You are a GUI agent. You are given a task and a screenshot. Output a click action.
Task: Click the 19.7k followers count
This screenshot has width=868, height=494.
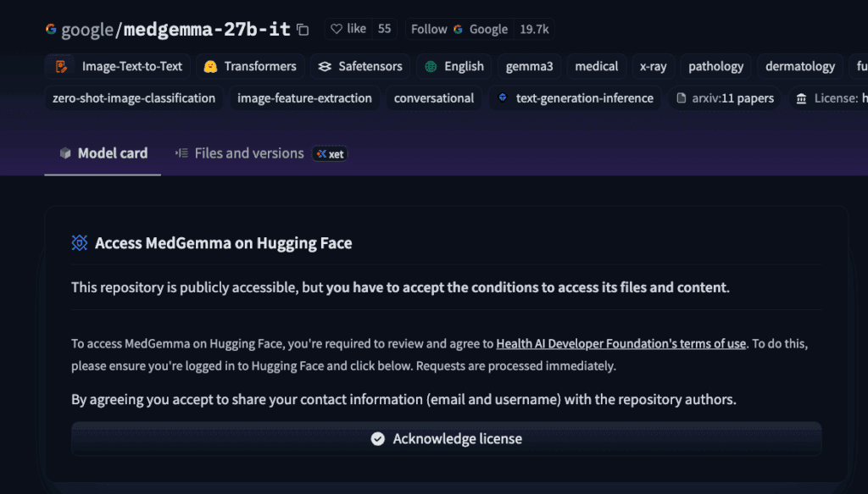[x=534, y=29]
